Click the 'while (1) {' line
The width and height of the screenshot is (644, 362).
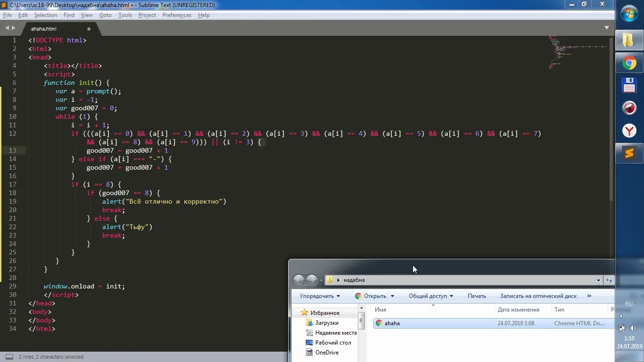(76, 116)
